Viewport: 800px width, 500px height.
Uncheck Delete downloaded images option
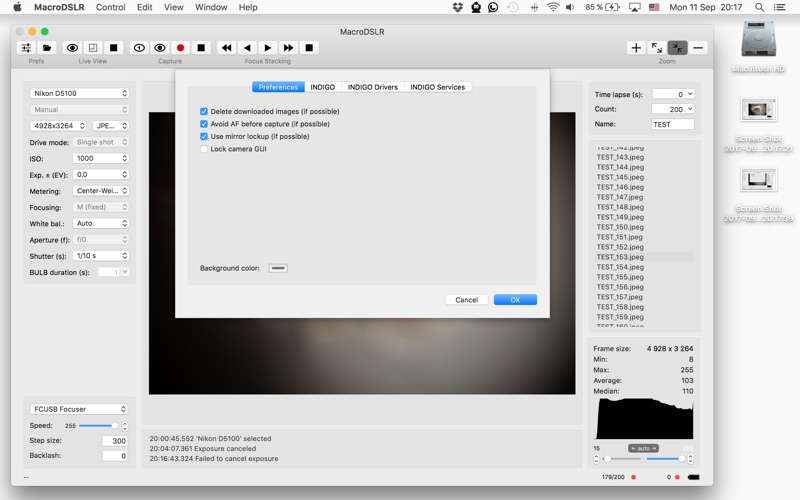tap(204, 111)
